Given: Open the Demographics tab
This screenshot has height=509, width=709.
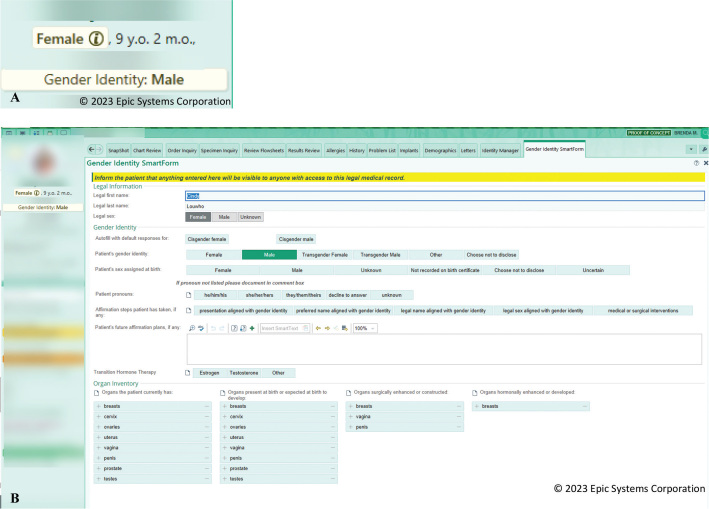Looking at the screenshot, I should (440, 151).
